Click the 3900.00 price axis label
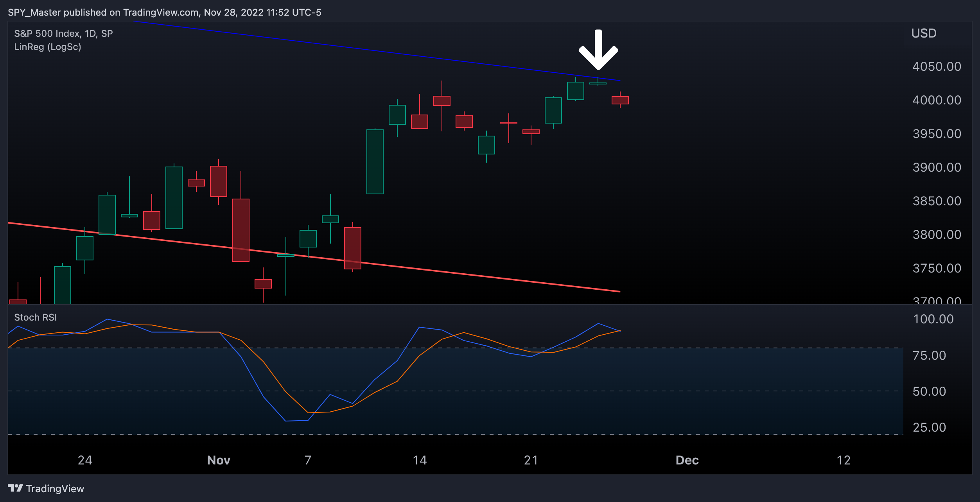Screen dimensions: 980x502 click(937, 167)
